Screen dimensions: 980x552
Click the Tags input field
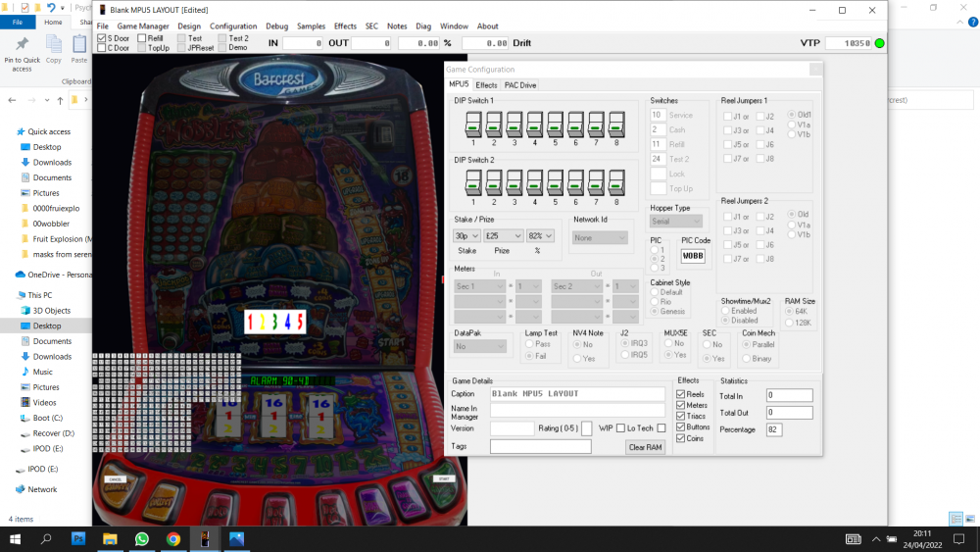pyautogui.click(x=541, y=446)
